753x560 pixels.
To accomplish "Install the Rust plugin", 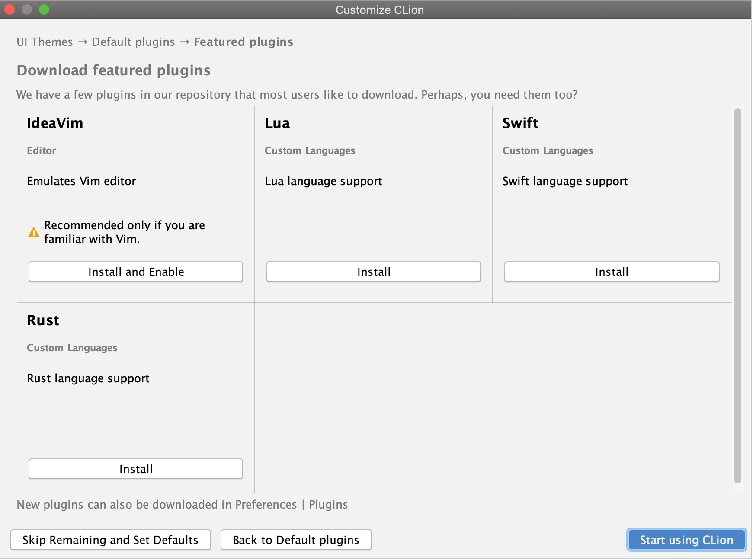I will point(136,469).
